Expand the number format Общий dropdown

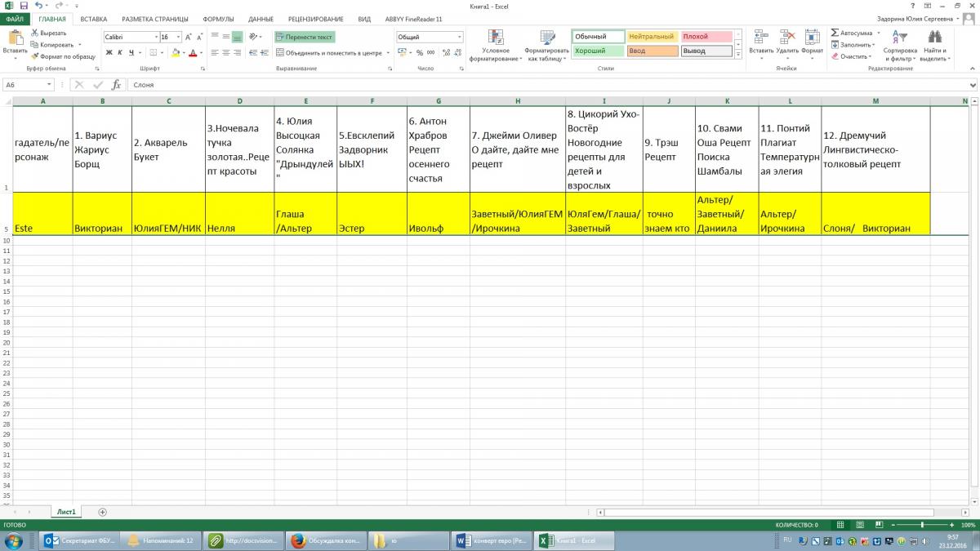point(459,37)
